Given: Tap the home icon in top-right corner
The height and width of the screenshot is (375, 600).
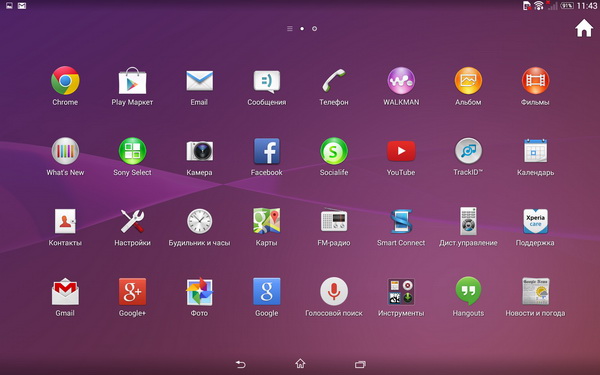Looking at the screenshot, I should tap(584, 29).
